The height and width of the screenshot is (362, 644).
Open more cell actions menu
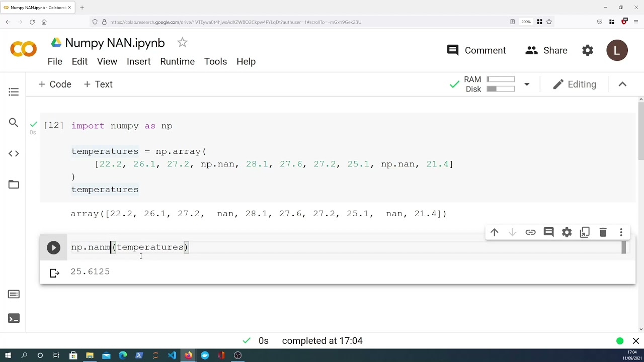621,232
